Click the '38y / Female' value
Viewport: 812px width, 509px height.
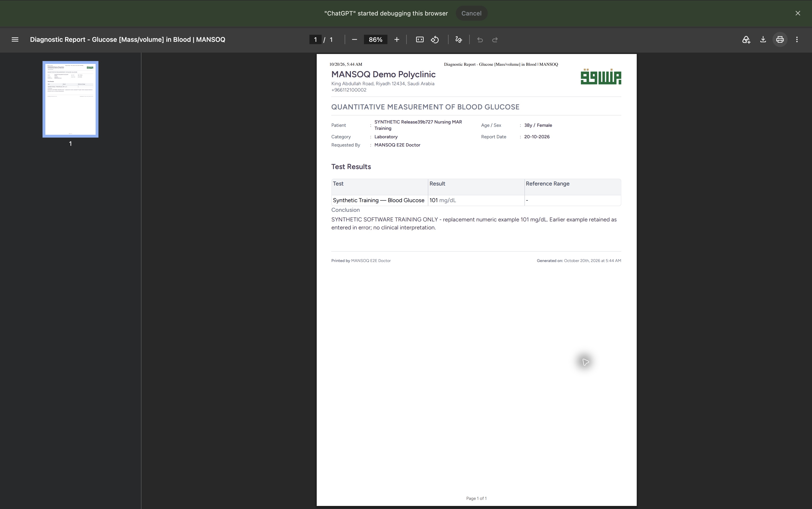[x=538, y=125]
